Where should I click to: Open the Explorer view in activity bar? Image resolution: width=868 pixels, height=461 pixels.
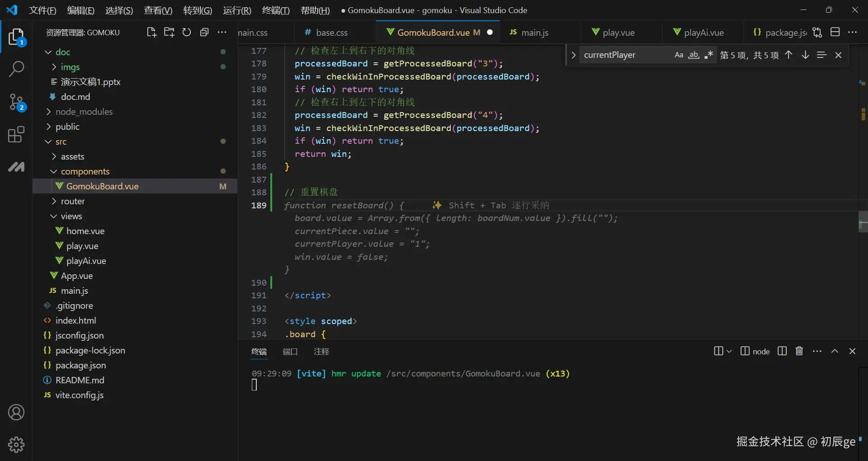(16, 37)
